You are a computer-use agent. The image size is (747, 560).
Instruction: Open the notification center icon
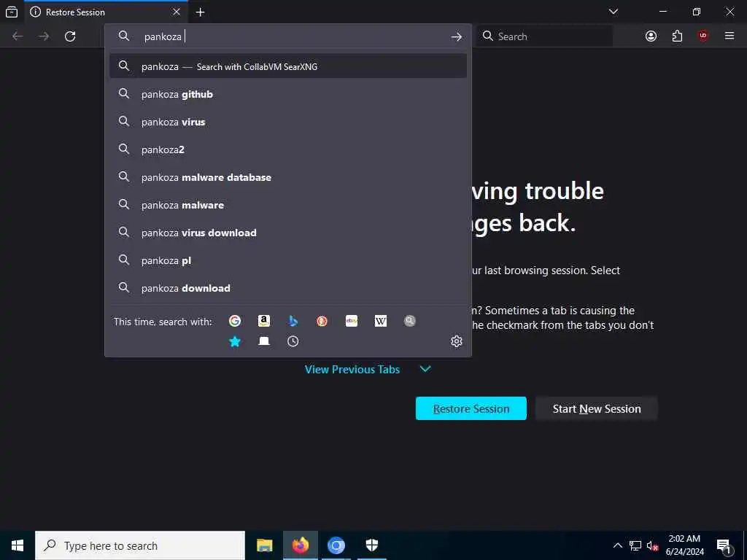tap(724, 545)
